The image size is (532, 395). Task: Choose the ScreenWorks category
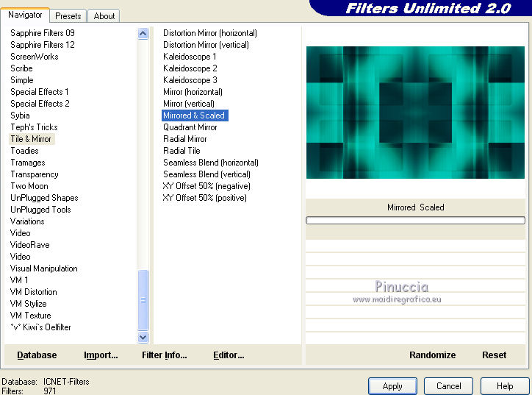35,57
